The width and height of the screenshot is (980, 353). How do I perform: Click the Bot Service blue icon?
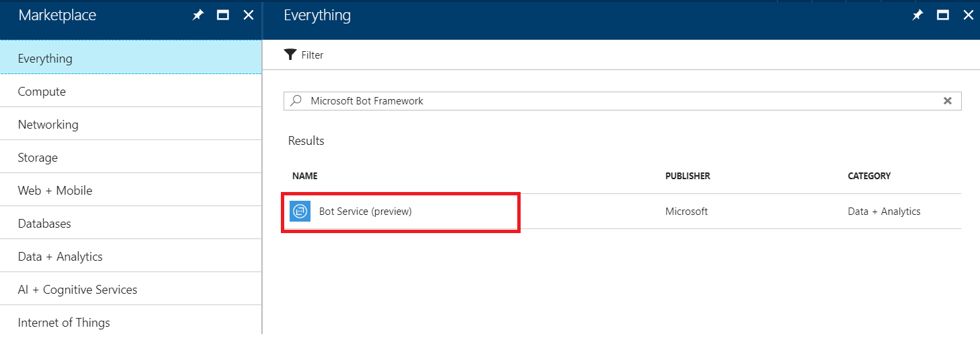(x=300, y=212)
